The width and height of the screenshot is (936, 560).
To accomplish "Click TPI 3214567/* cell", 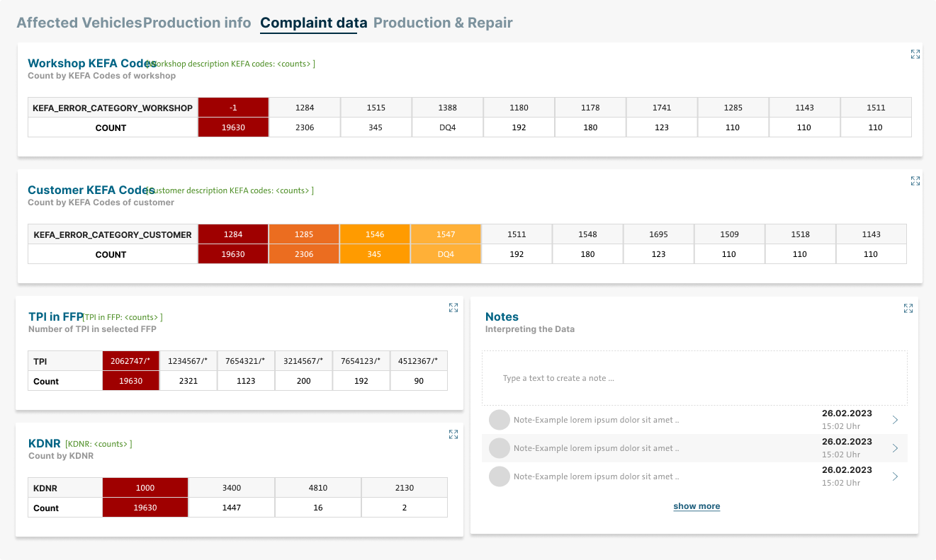I will click(303, 361).
